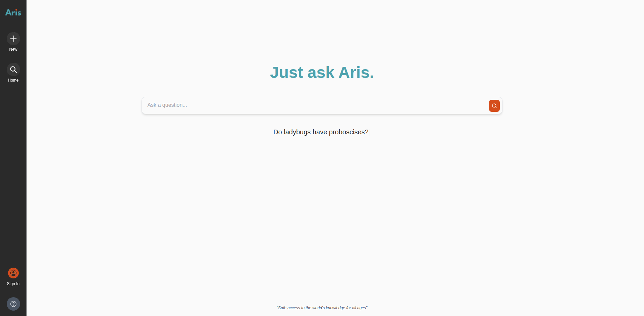The image size is (644, 316).
Task: Click the Aris logo in the sidebar
Action: point(13,12)
